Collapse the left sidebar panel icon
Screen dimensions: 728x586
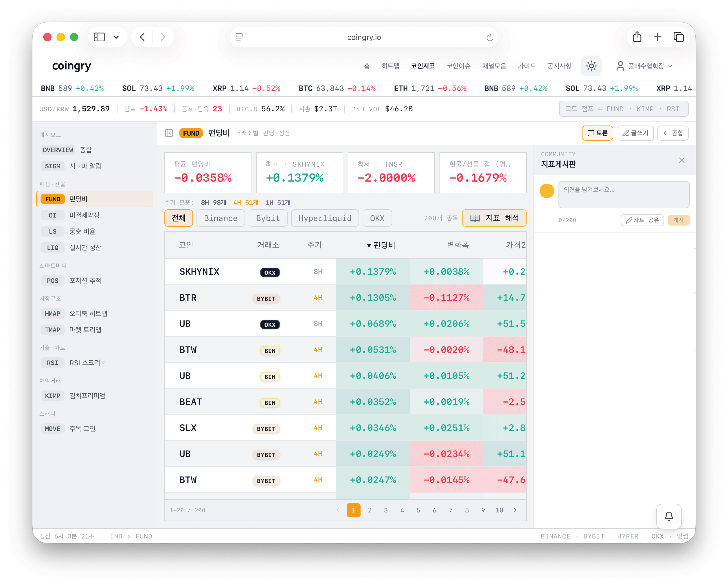coord(169,133)
